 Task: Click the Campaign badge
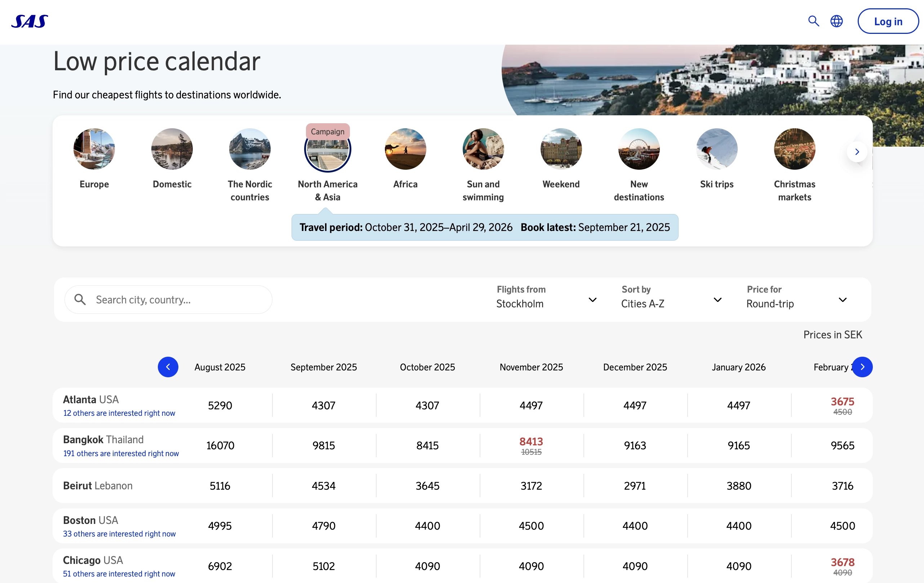[x=328, y=132]
